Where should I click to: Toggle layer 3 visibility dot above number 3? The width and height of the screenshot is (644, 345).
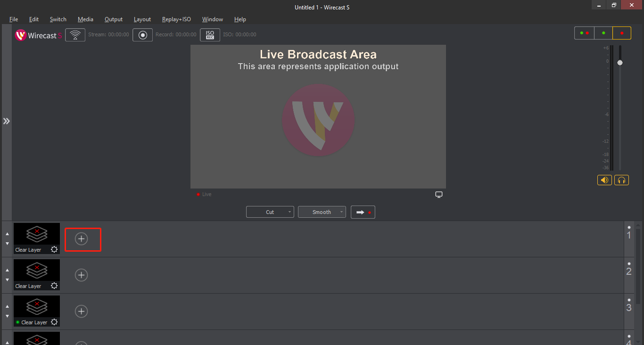(x=629, y=300)
